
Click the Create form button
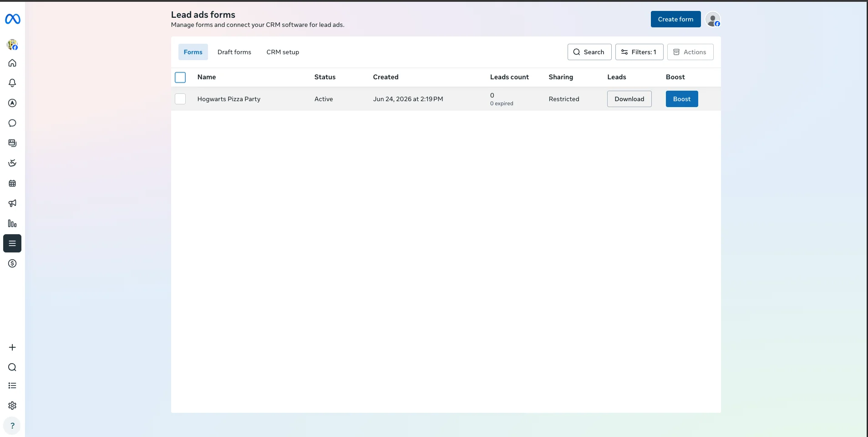pos(675,19)
